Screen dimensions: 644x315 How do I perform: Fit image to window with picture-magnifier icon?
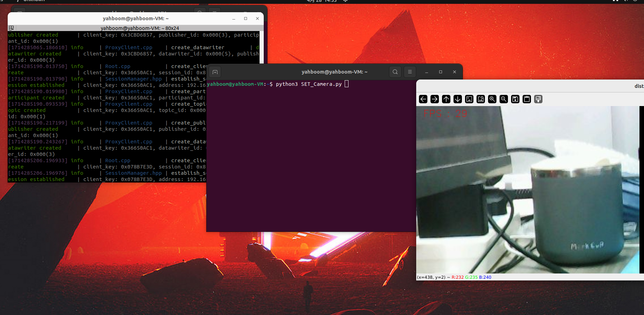coord(481,99)
